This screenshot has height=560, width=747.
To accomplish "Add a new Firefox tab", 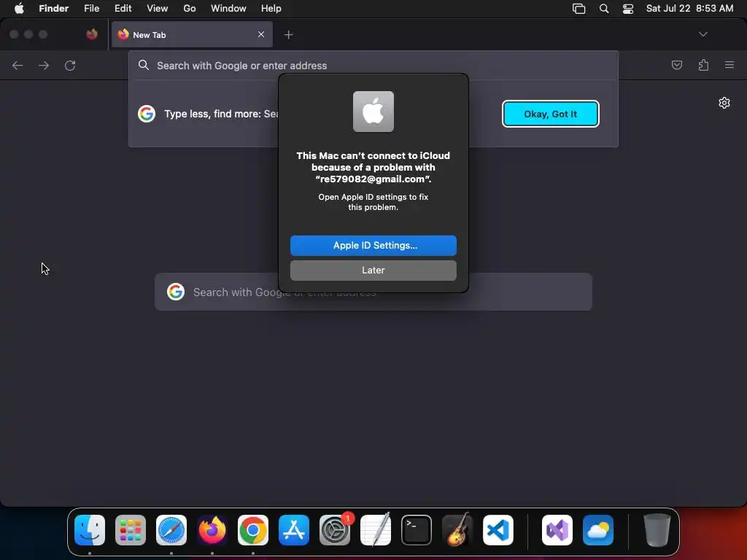I will tap(288, 35).
